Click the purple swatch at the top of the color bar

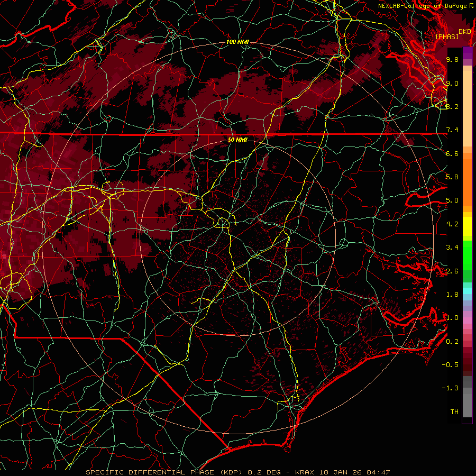pos(467,53)
